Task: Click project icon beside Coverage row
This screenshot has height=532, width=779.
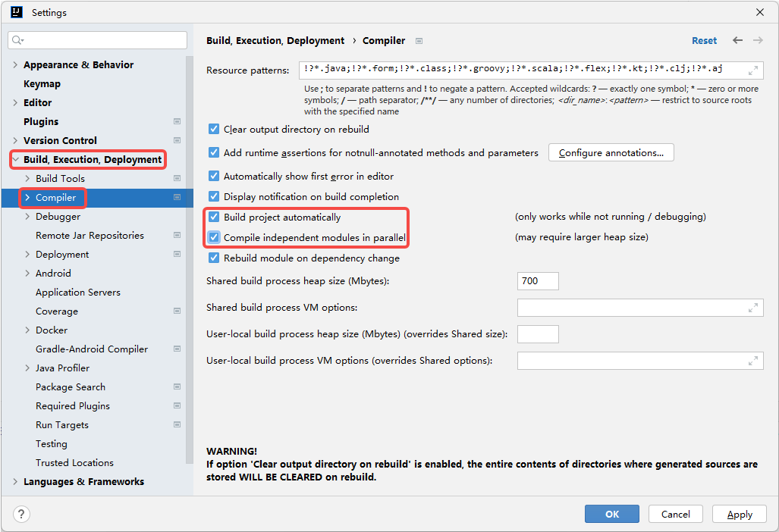Action: pyautogui.click(x=177, y=311)
